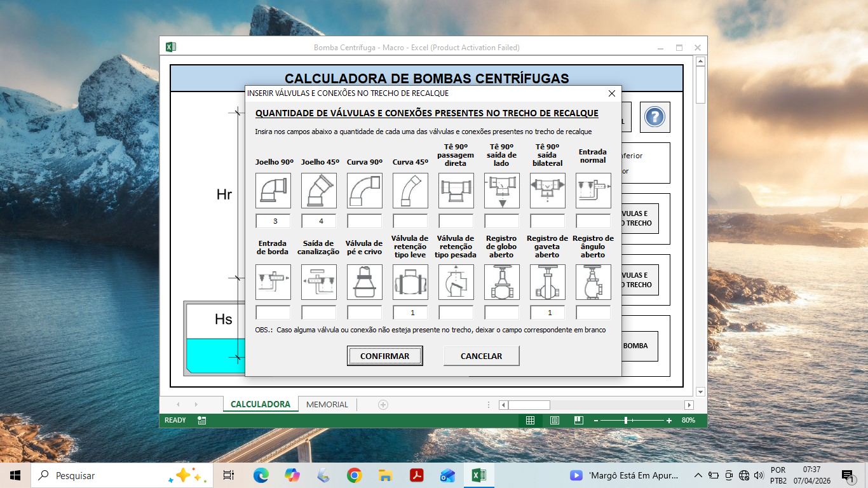Click the blue help question mark icon
Screen dimensions: 868x488
click(654, 117)
